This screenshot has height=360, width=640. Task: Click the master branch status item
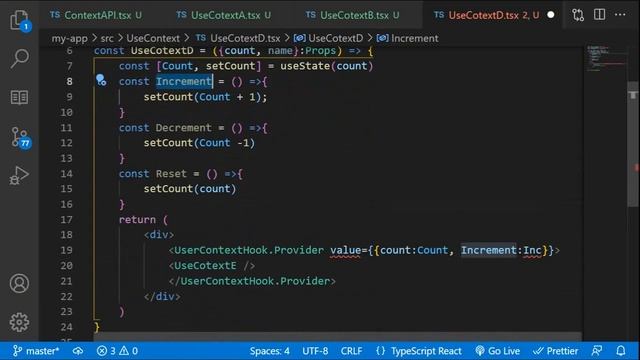click(x=36, y=351)
